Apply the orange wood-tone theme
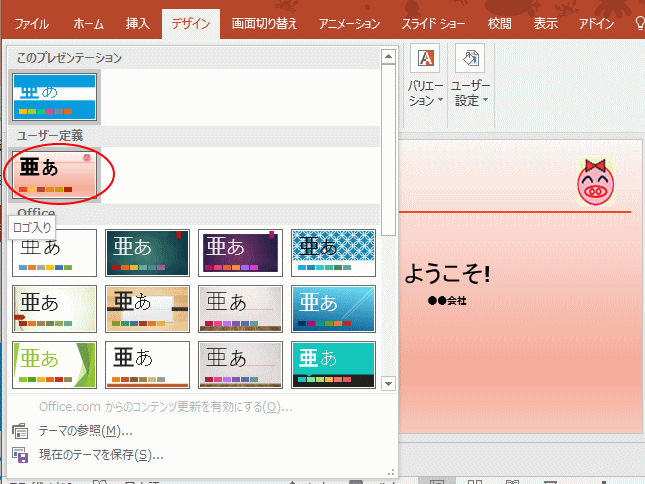 click(147, 308)
